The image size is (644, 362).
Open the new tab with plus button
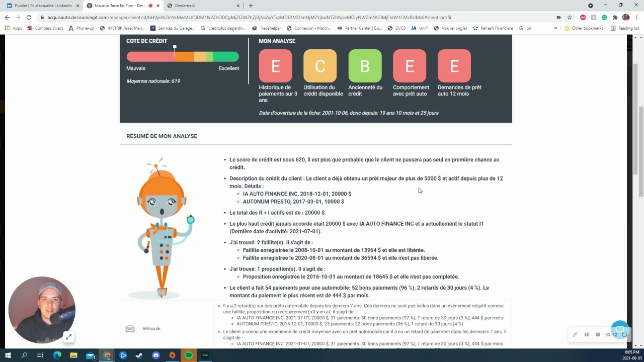pyautogui.click(x=251, y=6)
